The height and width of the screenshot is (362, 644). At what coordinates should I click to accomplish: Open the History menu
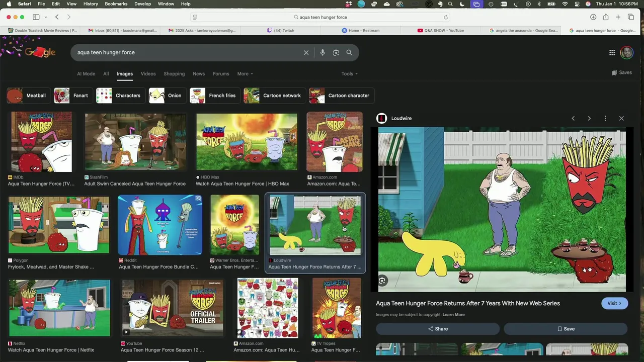(91, 4)
